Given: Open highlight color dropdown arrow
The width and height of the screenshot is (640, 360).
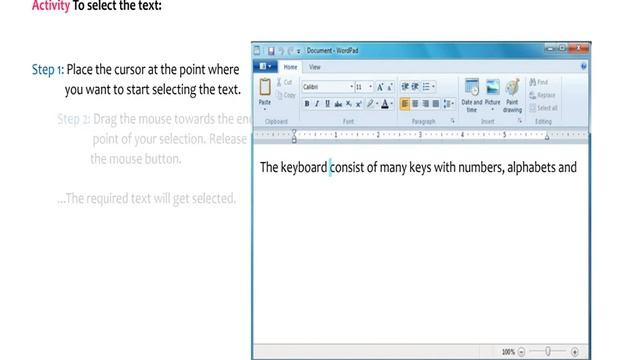Looking at the screenshot, I should click(377, 104).
